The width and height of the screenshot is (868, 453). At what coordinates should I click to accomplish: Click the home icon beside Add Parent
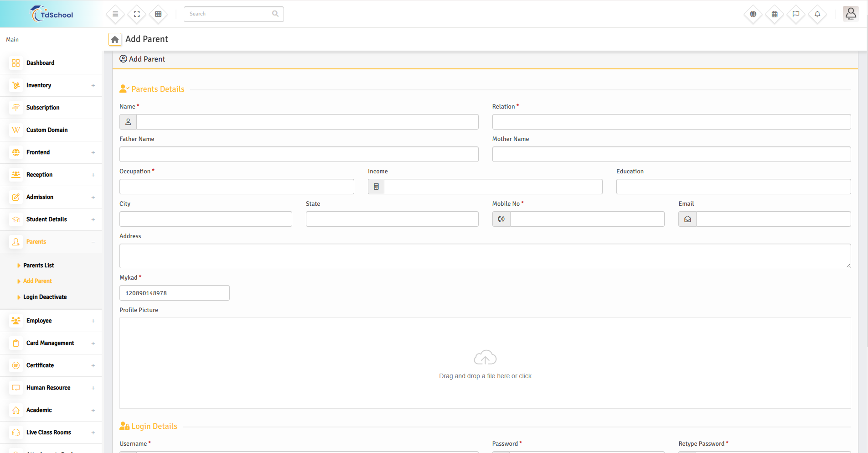(115, 39)
